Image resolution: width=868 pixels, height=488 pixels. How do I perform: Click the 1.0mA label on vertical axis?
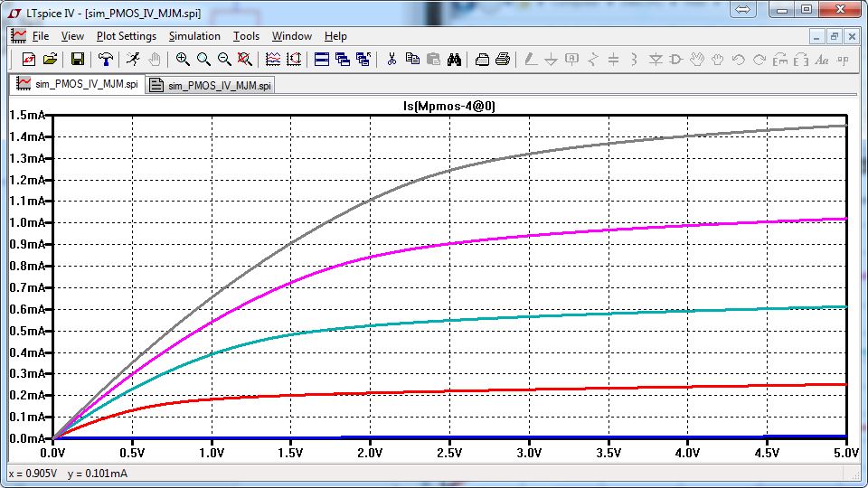[27, 223]
